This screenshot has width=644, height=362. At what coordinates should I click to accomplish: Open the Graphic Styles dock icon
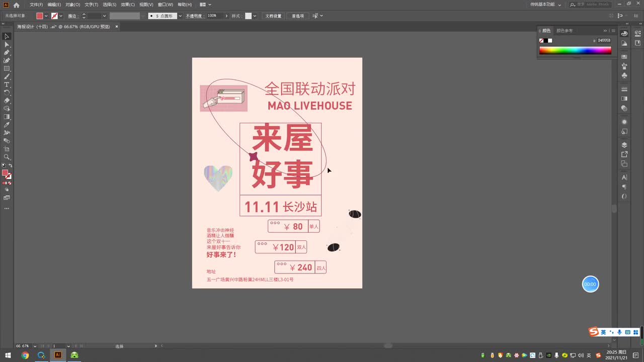point(624,131)
